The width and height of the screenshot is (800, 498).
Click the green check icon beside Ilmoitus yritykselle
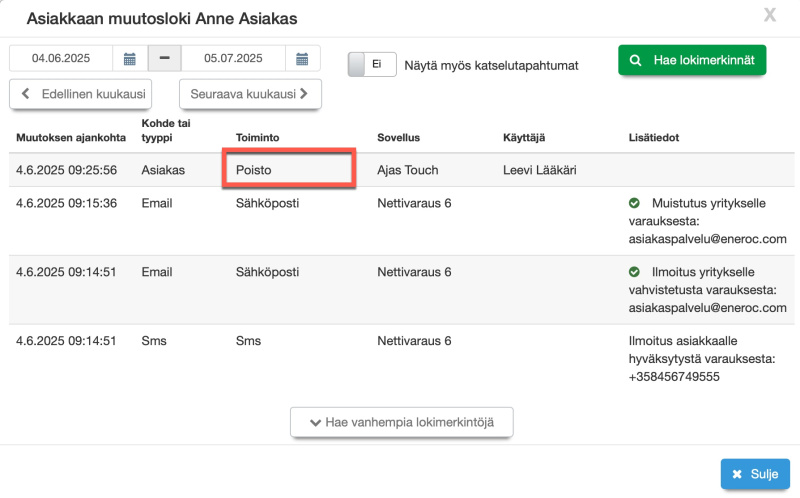click(634, 272)
